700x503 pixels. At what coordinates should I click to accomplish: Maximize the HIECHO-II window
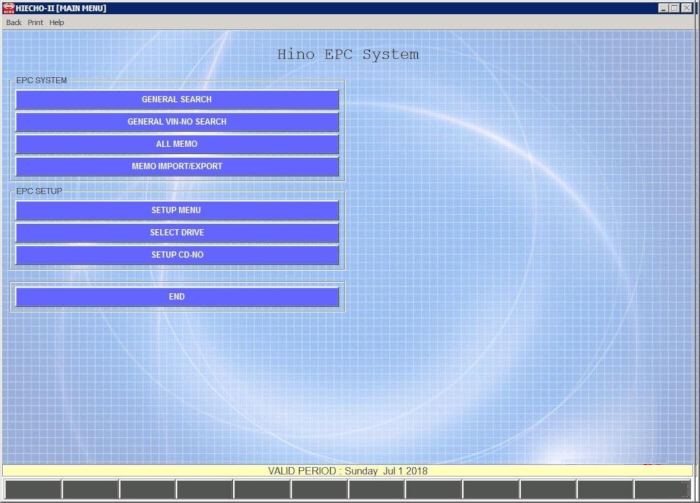(x=675, y=8)
